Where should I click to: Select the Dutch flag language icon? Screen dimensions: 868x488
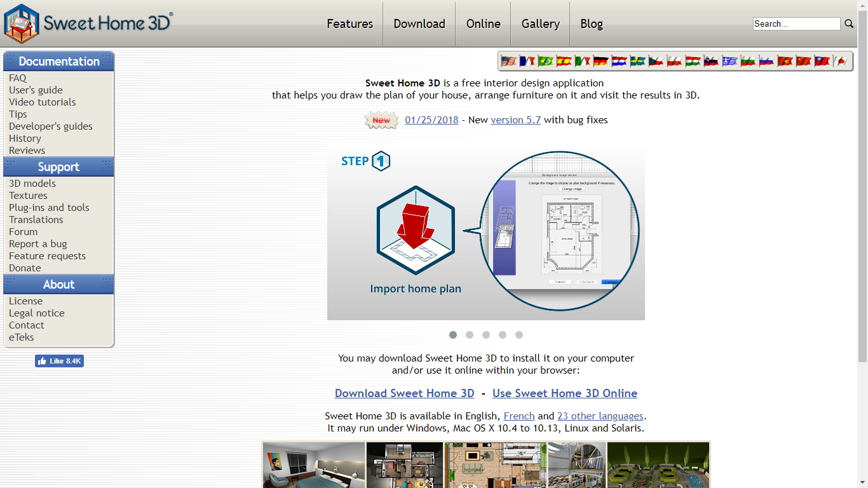click(x=619, y=62)
